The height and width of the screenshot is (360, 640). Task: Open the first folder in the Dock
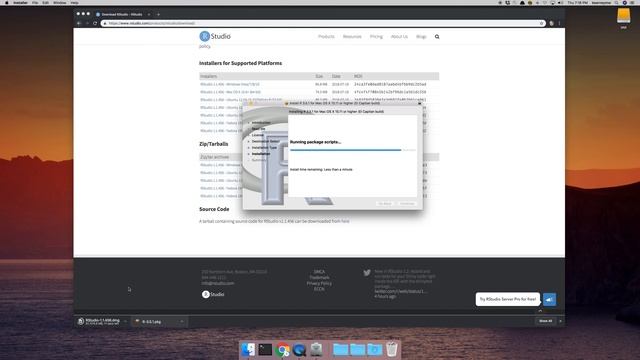pos(340,350)
